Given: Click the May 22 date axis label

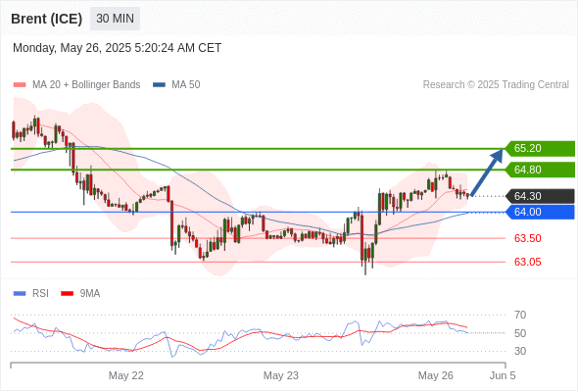Looking at the screenshot, I should pos(125,375).
